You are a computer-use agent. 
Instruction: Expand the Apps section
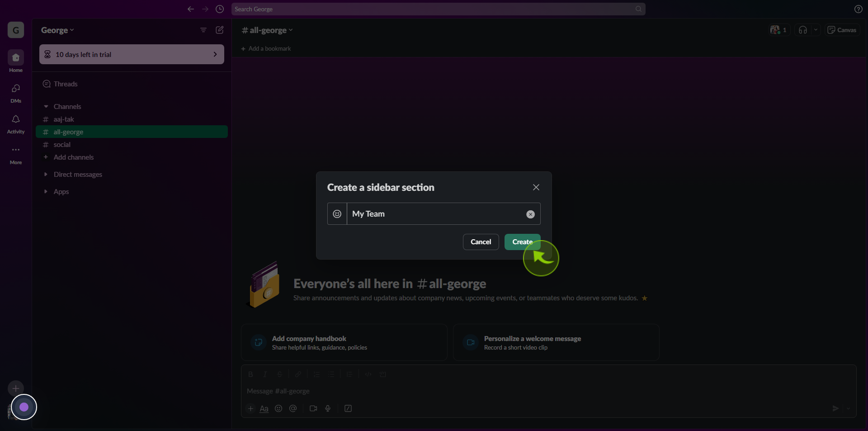[x=46, y=192]
